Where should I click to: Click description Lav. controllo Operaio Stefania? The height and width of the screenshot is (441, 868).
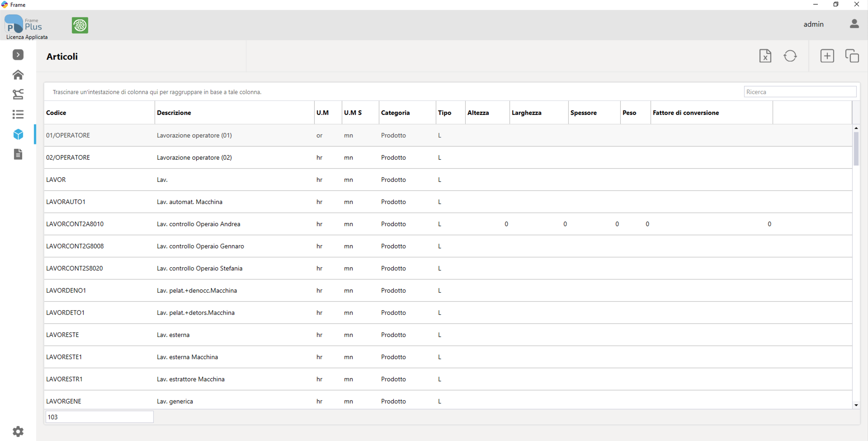[x=199, y=268]
